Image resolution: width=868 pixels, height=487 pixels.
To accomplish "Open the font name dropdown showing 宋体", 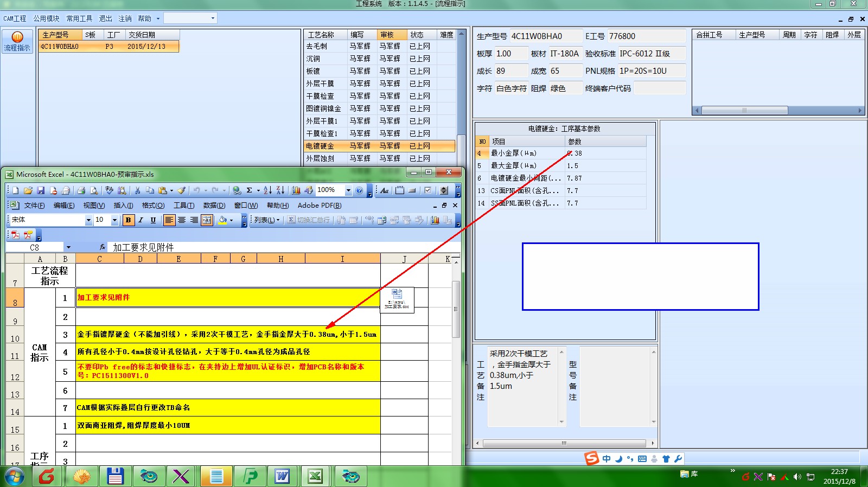I will [x=88, y=220].
